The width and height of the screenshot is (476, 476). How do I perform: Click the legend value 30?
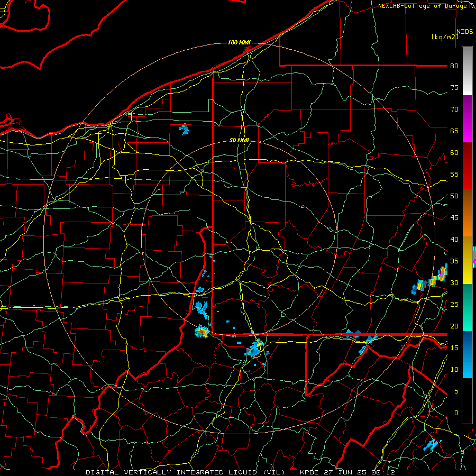pyautogui.click(x=454, y=282)
